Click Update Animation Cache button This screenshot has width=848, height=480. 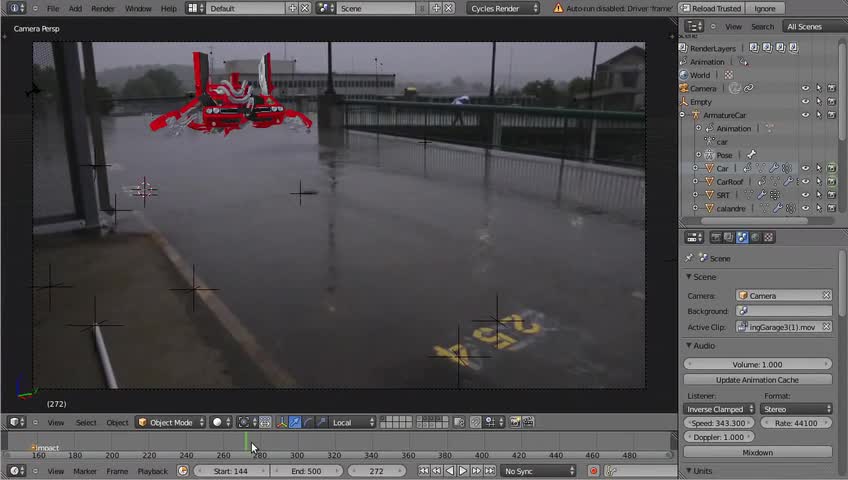pos(757,380)
